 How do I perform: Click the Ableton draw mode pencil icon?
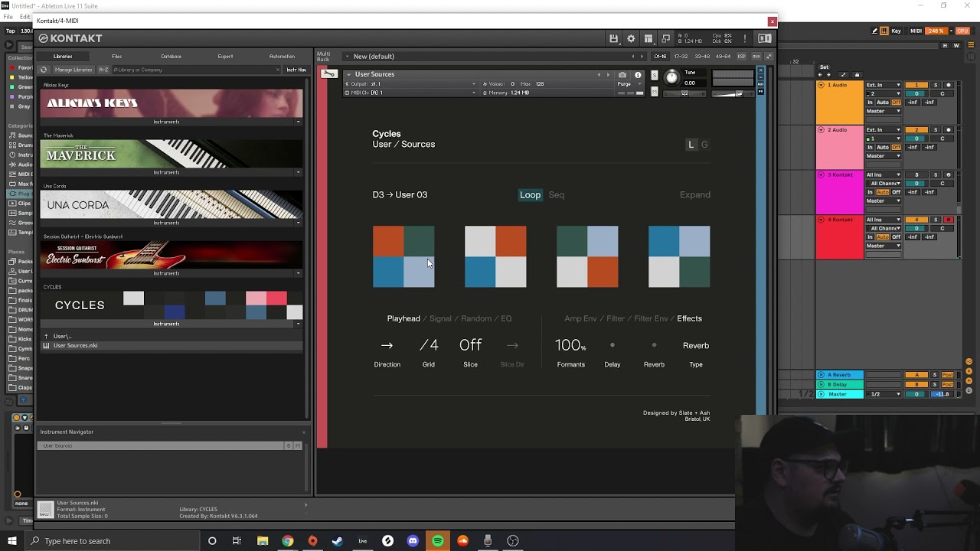(x=875, y=31)
